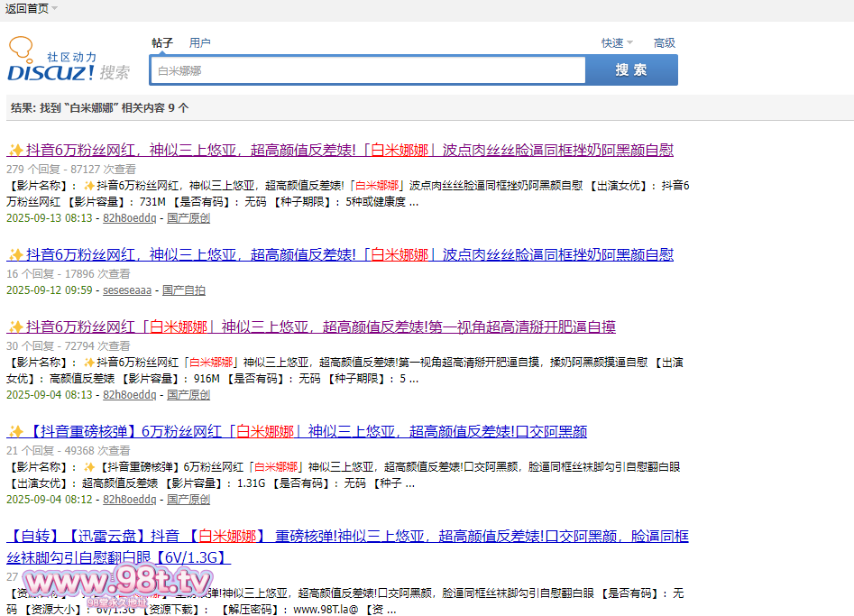Click the sparkle icon on the 30-reply result title
The width and height of the screenshot is (854, 616).
click(15, 327)
